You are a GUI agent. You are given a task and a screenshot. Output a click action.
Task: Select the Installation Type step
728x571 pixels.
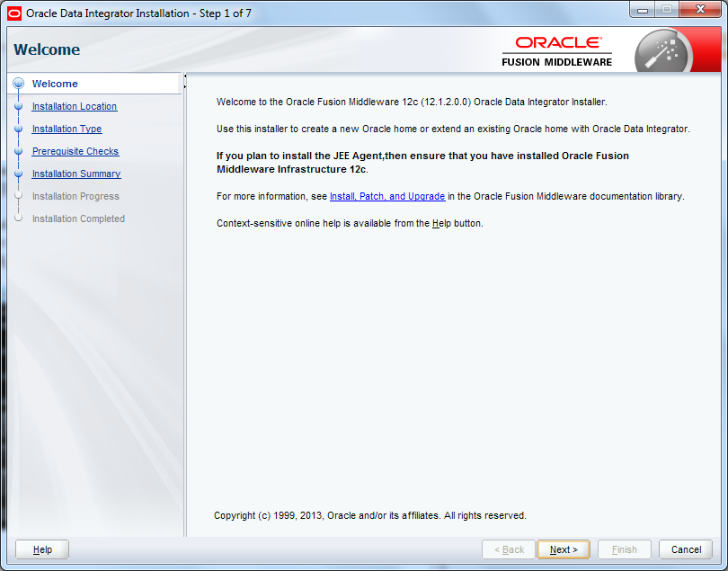67,129
